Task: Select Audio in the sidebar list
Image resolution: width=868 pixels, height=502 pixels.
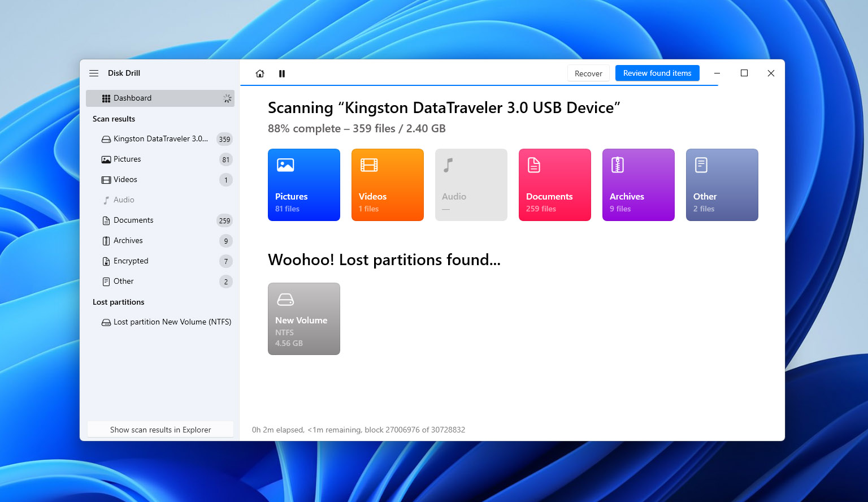Action: tap(160, 200)
